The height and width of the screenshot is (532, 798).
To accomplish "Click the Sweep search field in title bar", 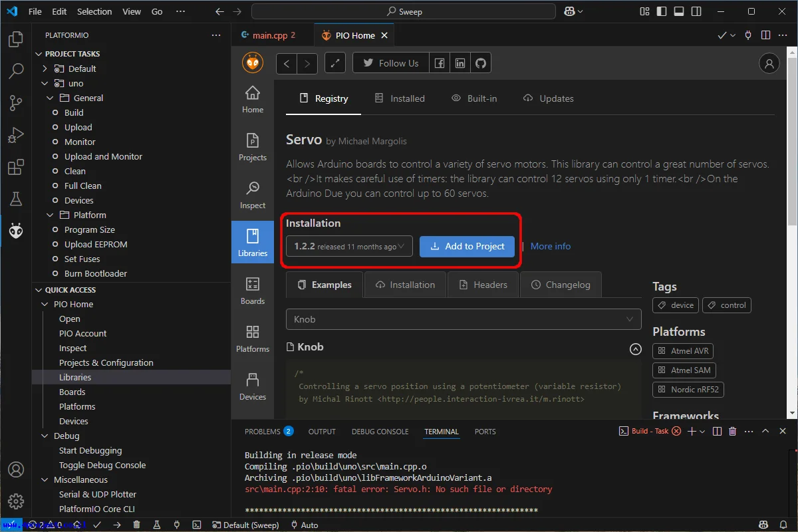I will (x=404, y=11).
